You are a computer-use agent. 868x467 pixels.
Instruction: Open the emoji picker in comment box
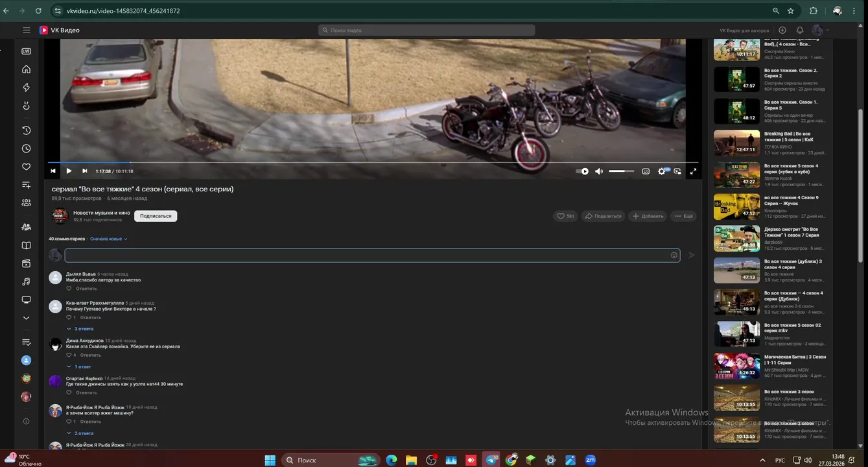point(674,256)
